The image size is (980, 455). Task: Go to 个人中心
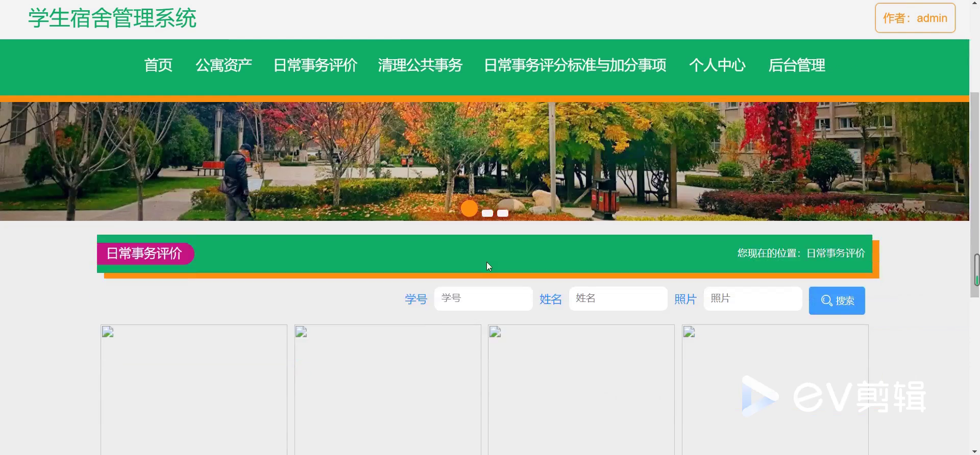717,65
